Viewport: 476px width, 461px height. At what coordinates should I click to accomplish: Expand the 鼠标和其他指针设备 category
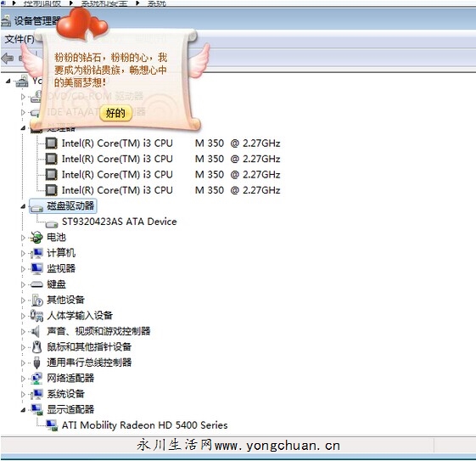click(23, 347)
